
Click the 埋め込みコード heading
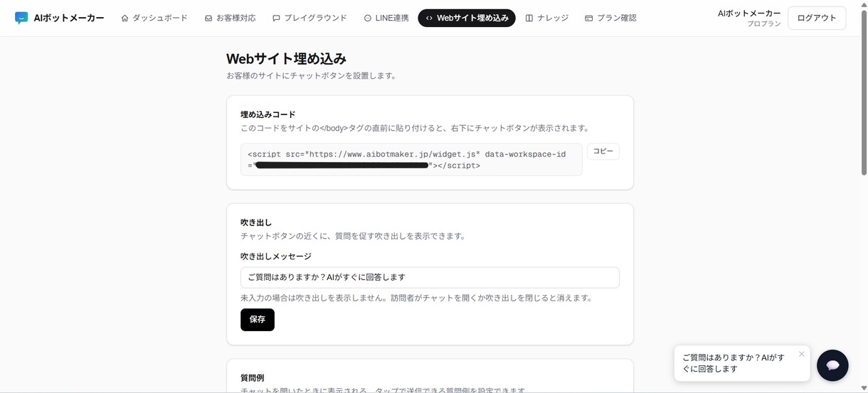[x=268, y=114]
